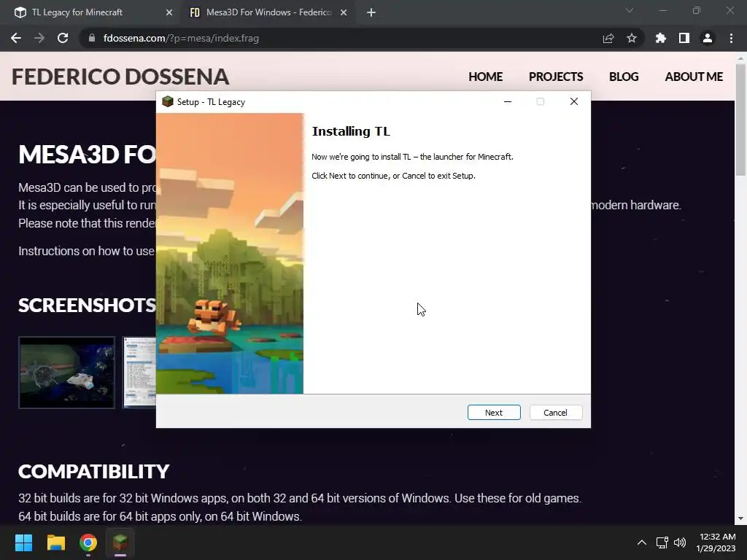
Task: Switch to Chrome in the taskbar
Action: (x=88, y=542)
